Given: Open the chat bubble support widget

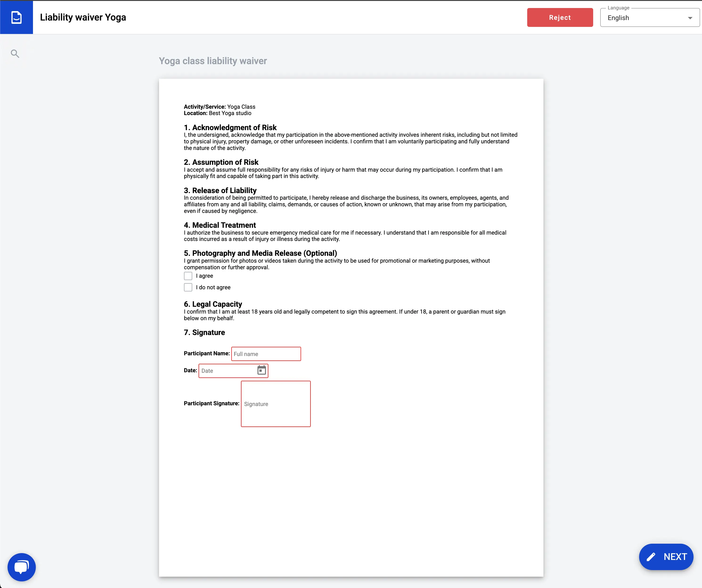Looking at the screenshot, I should 22,567.
